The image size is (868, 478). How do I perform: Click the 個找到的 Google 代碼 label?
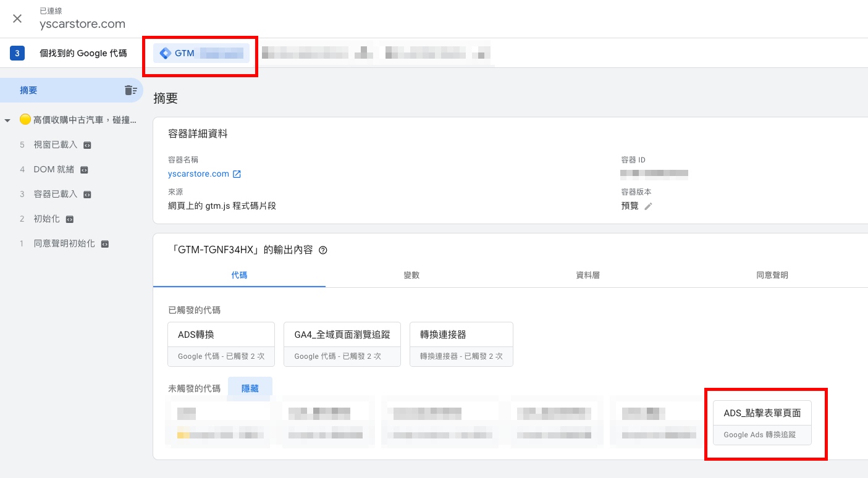(x=83, y=53)
